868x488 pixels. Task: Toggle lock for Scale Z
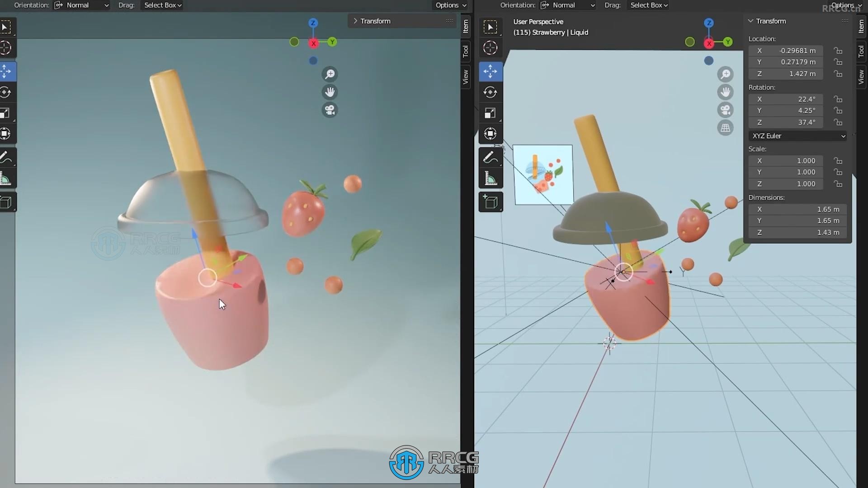point(838,184)
